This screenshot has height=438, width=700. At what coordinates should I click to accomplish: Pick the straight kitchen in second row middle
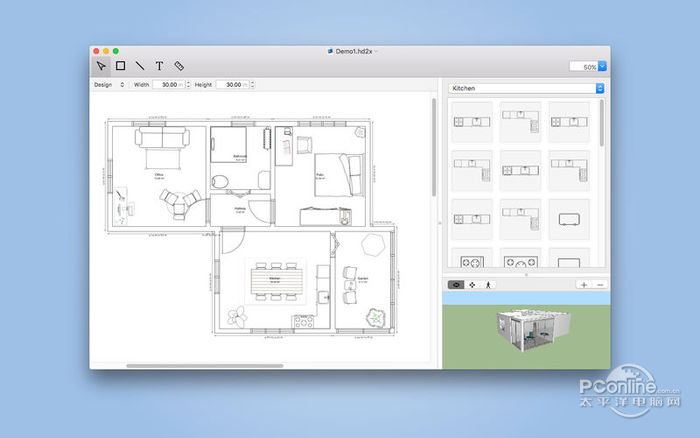(x=521, y=171)
